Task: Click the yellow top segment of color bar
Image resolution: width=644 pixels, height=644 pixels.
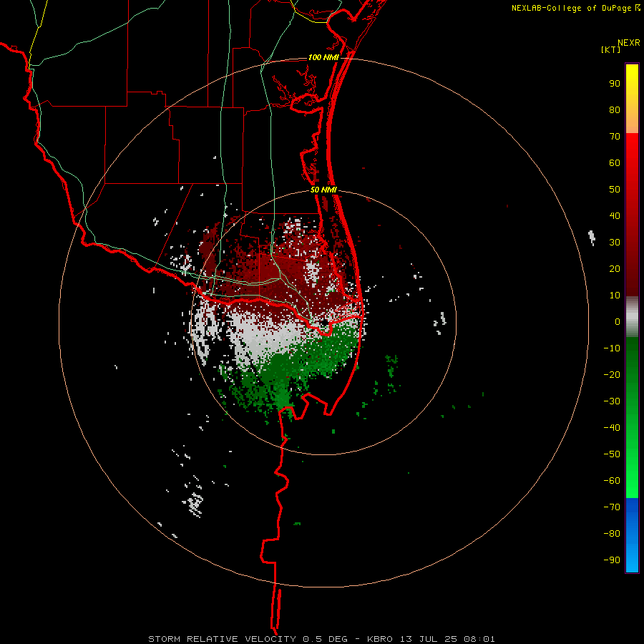Action: [632, 98]
